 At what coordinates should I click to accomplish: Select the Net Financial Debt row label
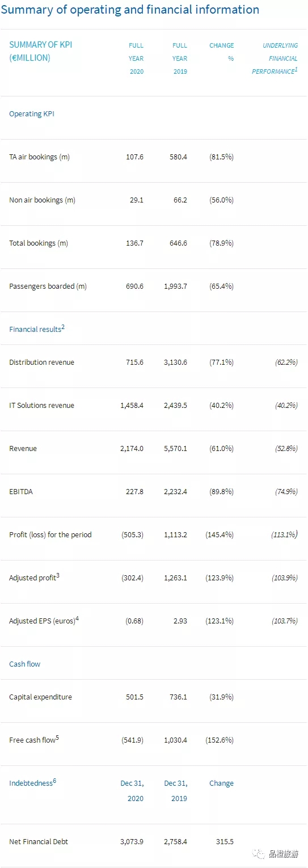(39, 841)
